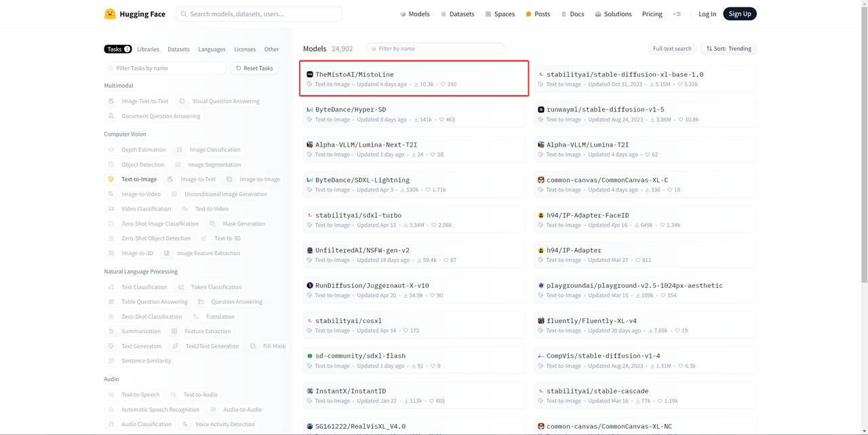Click the RunDiffusion avatar icon
The width and height of the screenshot is (868, 435).
310,286
